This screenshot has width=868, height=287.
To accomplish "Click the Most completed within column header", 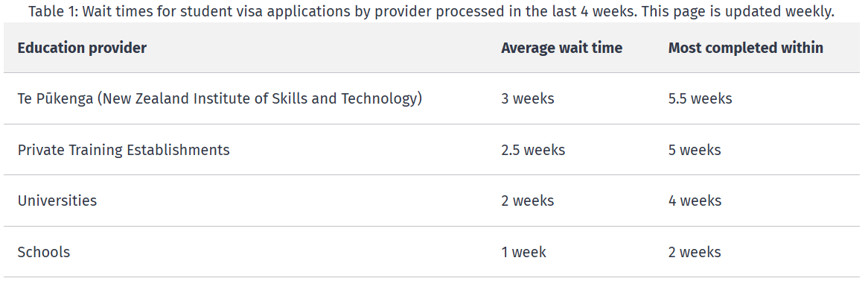I will point(745,48).
